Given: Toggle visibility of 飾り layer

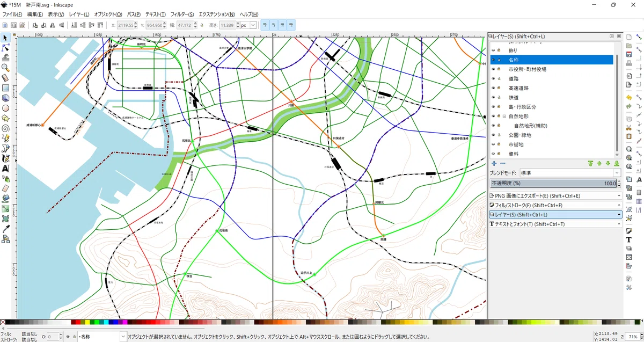Looking at the screenshot, I should [x=493, y=50].
